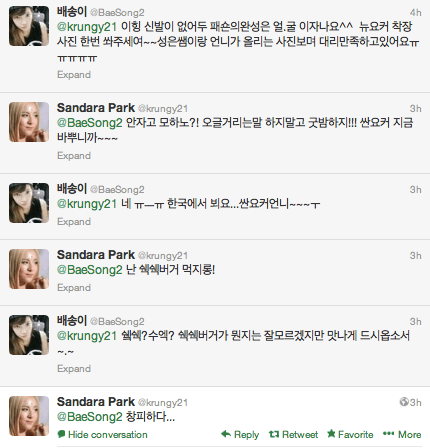Expand Sandara Park's tweet about 굿밤
Image resolution: width=430 pixels, height=448 pixels.
click(x=74, y=156)
